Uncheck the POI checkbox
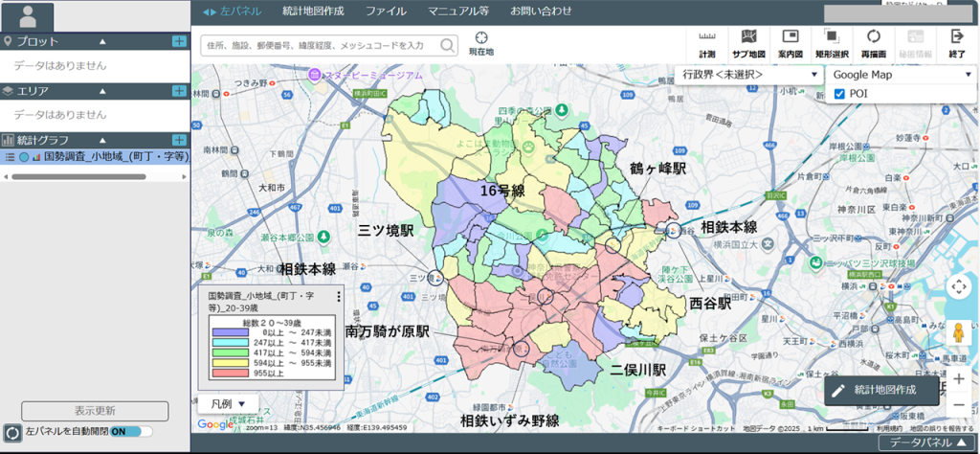The image size is (980, 454). click(839, 94)
